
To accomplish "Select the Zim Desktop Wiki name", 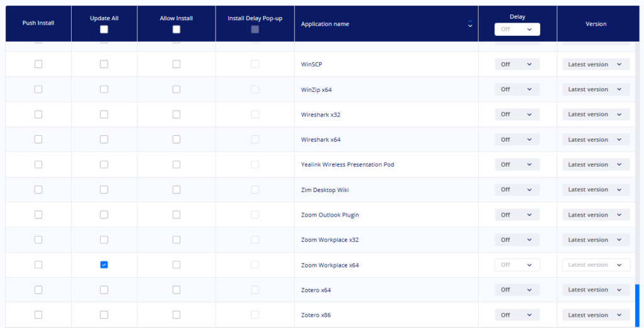I will 325,190.
